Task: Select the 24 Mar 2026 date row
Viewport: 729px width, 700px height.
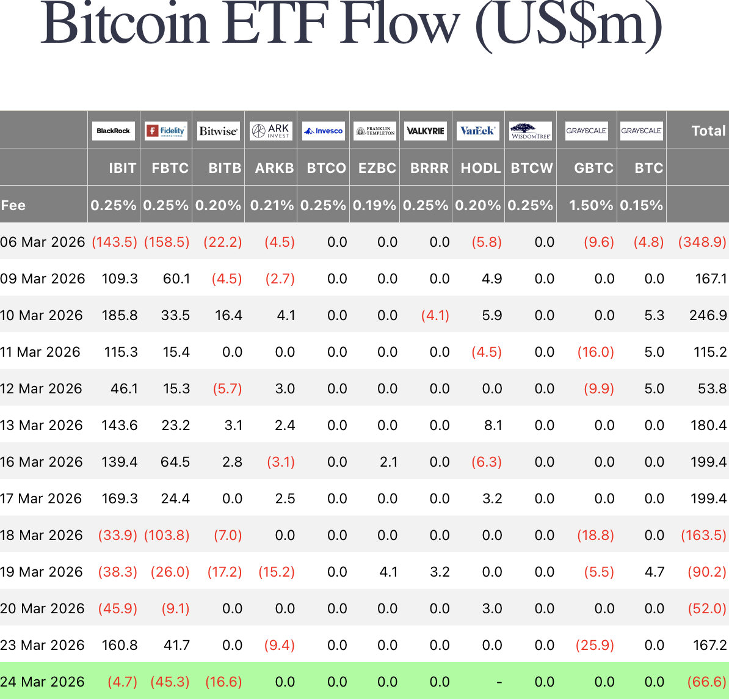Action: [x=42, y=682]
